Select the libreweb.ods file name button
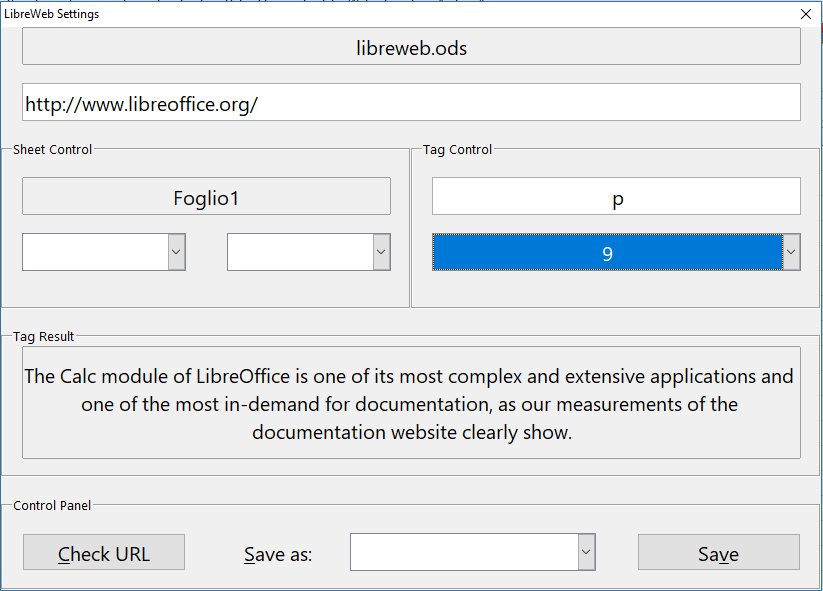The image size is (823, 591). pos(411,46)
